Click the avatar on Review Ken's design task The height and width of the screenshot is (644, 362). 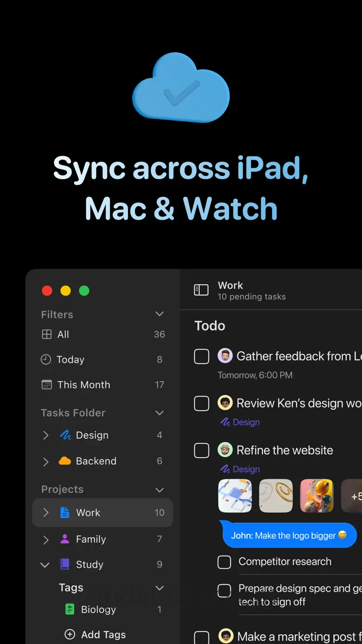tap(225, 403)
